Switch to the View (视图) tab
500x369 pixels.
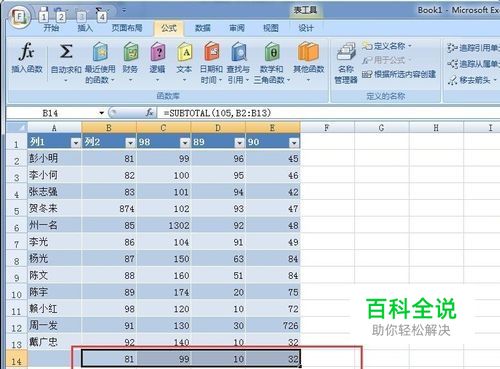tap(271, 28)
